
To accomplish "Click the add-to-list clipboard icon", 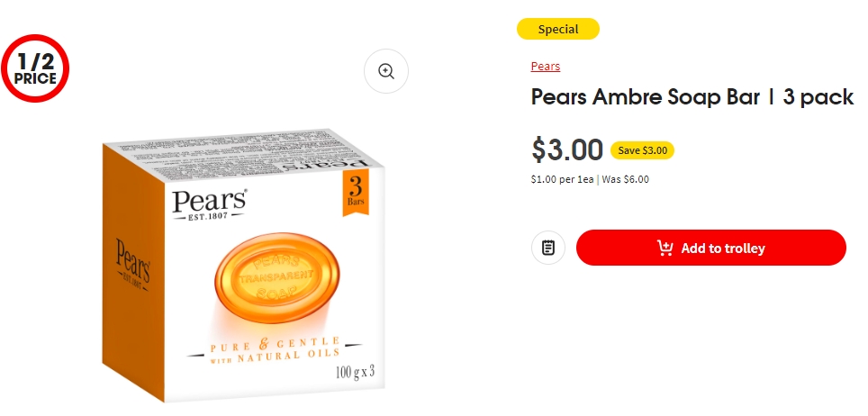I will tap(548, 248).
